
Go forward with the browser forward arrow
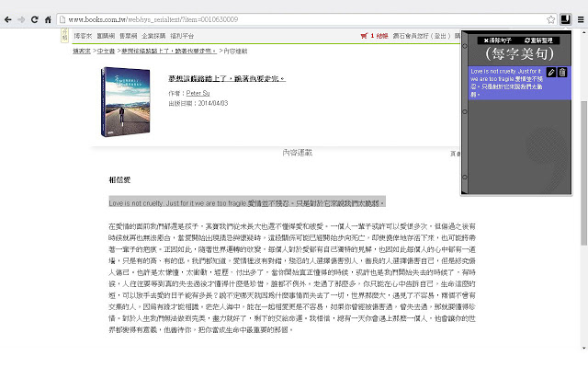(x=21, y=19)
